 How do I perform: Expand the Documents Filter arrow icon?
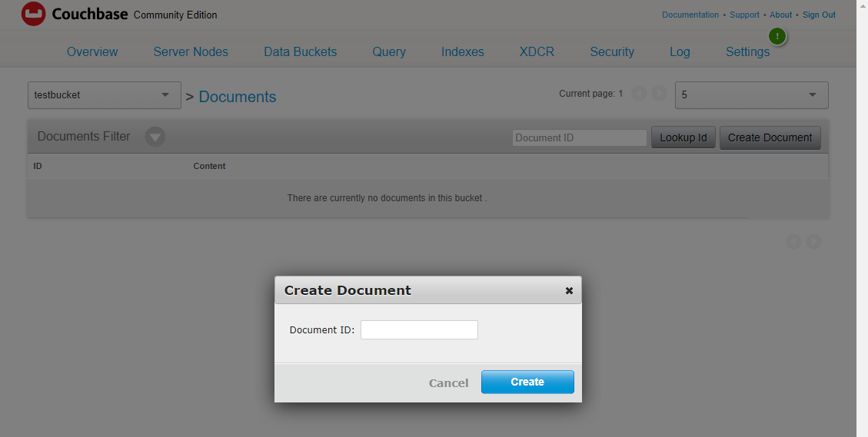(155, 137)
